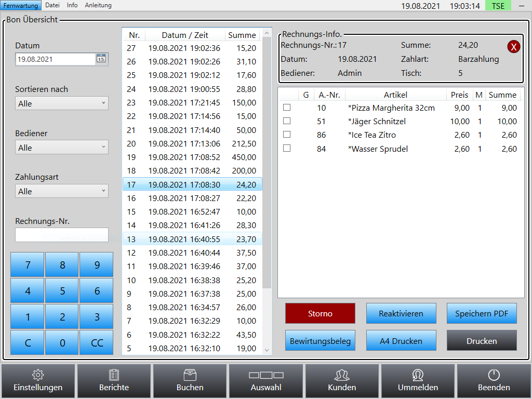The height and width of the screenshot is (399, 532).
Task: Tap keypad digit 3
Action: pyautogui.click(x=97, y=316)
